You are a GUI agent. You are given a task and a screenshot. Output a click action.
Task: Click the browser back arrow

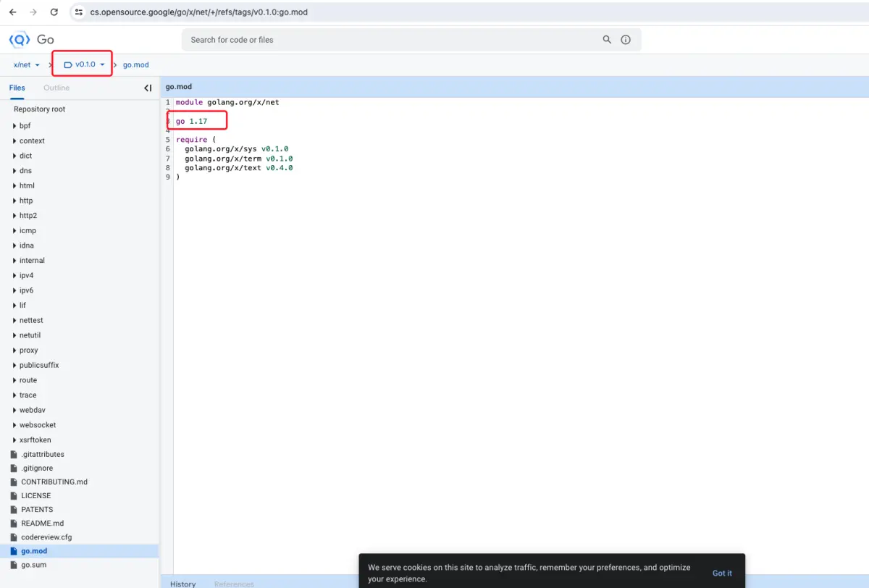[x=12, y=12]
